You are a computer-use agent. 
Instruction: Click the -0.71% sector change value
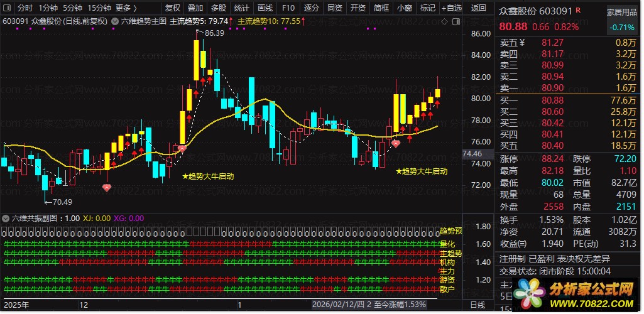[623, 28]
